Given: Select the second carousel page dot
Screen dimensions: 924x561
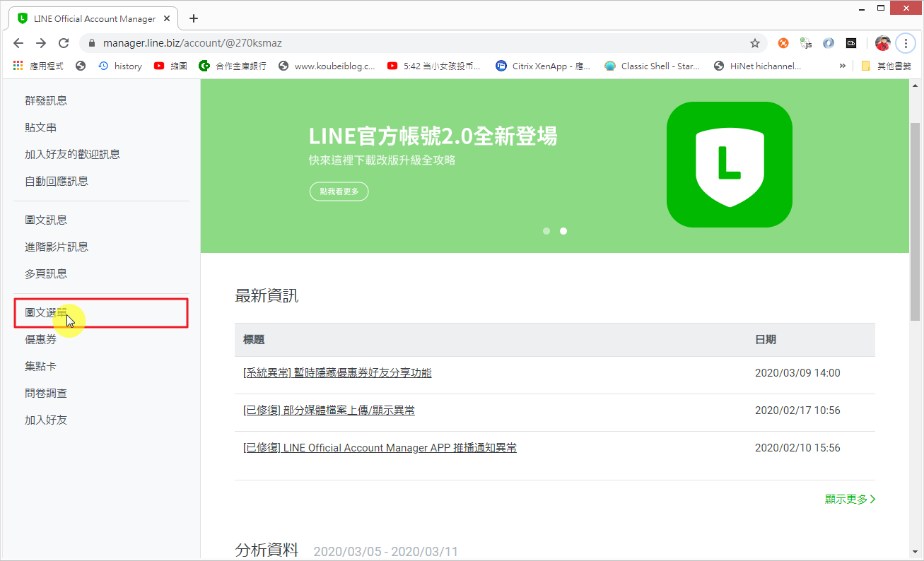Looking at the screenshot, I should [563, 231].
